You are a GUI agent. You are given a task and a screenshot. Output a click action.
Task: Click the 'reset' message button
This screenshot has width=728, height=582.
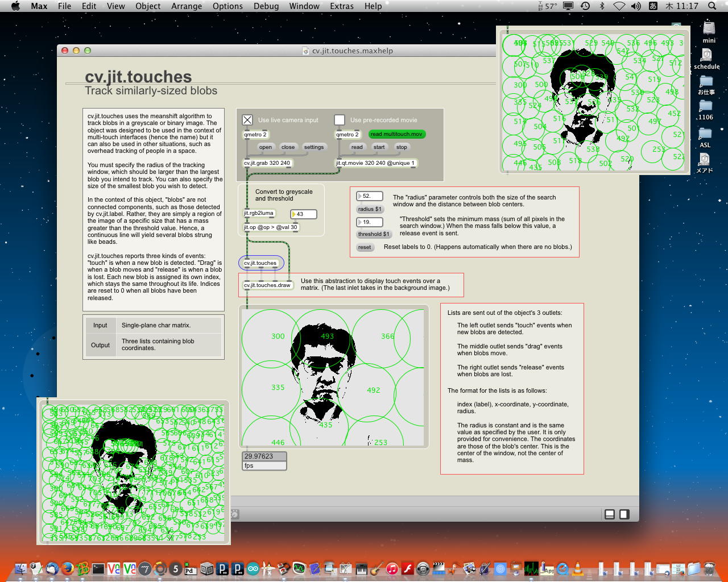(365, 247)
